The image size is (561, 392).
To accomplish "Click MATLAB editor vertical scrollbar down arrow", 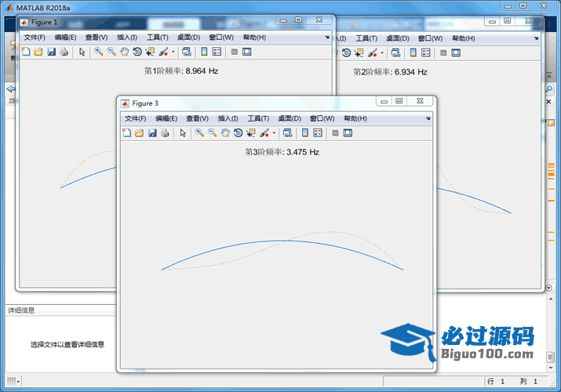I will point(551,368).
